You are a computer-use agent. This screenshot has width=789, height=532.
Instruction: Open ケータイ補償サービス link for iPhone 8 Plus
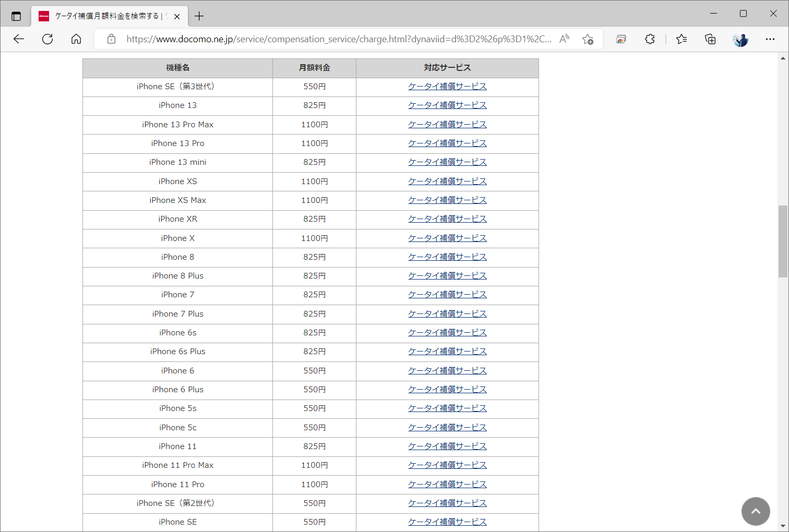(x=447, y=276)
